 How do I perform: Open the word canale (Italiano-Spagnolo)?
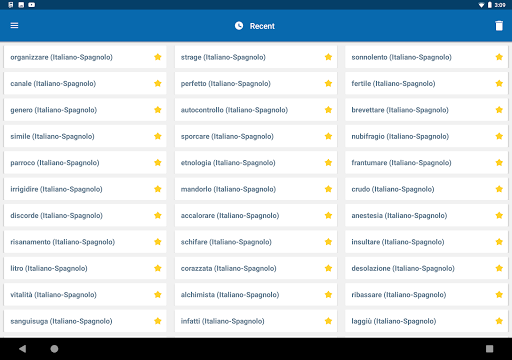pyautogui.click(x=85, y=83)
